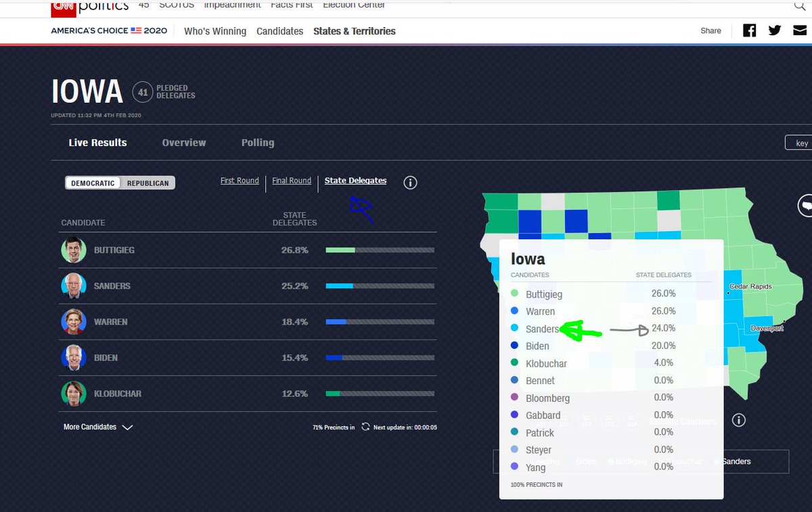Open the Overview tab
812x512 pixels.
click(x=184, y=143)
